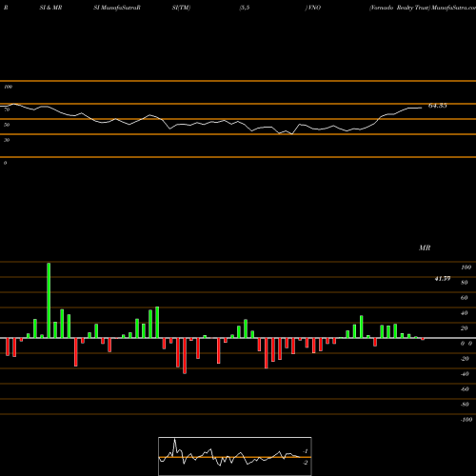The height and width of the screenshot is (476, 476).
Task: Click the MR axis label 80
Action: point(465,283)
